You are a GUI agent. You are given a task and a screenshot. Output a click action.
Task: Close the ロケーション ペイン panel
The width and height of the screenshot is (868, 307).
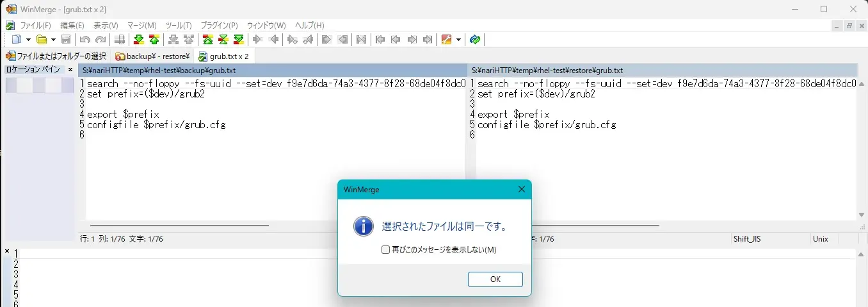point(70,69)
